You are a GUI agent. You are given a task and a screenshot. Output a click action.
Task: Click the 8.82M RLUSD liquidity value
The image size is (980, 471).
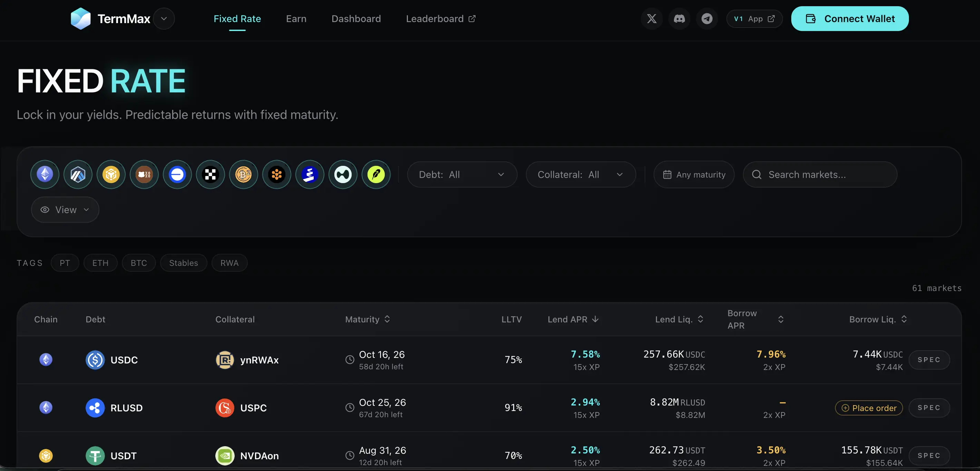tap(678, 402)
